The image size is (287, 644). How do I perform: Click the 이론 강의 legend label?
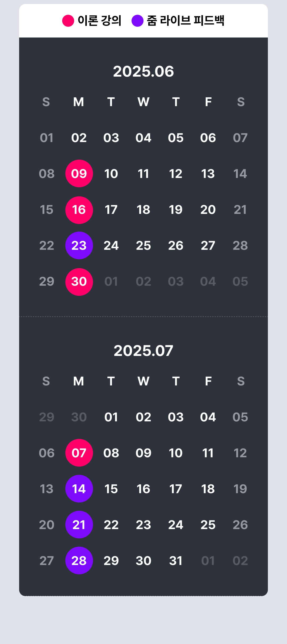[99, 21]
